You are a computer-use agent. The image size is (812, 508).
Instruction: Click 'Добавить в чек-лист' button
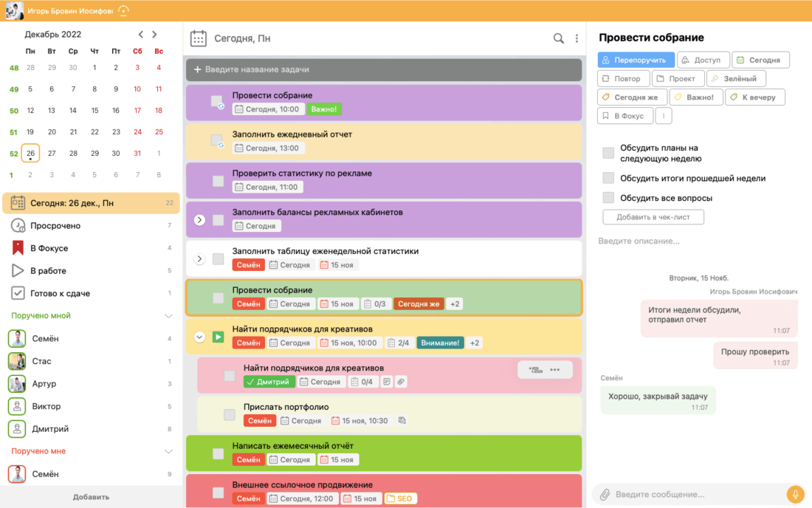[653, 217]
